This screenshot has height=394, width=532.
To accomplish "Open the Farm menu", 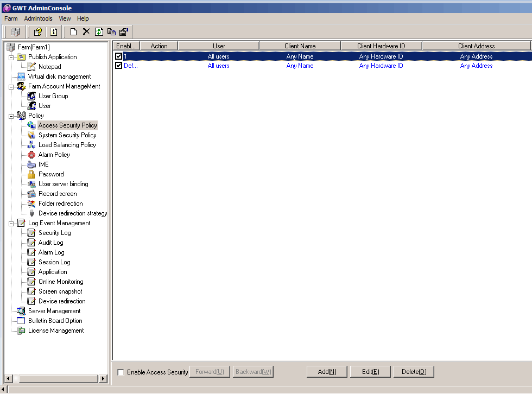I will click(x=11, y=18).
